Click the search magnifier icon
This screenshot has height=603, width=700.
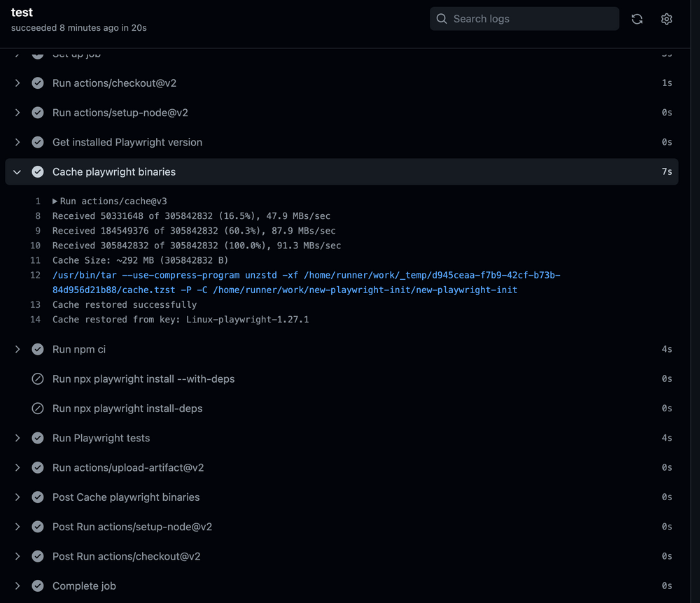(442, 19)
